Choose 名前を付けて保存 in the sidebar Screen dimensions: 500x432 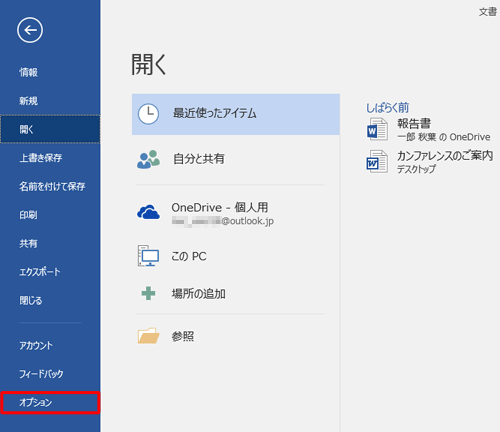[x=50, y=186]
